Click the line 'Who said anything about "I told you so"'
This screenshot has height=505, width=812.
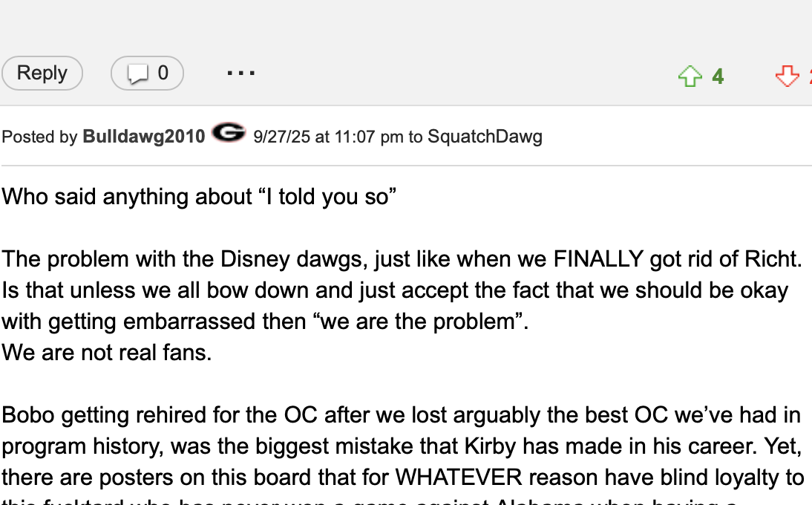click(199, 197)
